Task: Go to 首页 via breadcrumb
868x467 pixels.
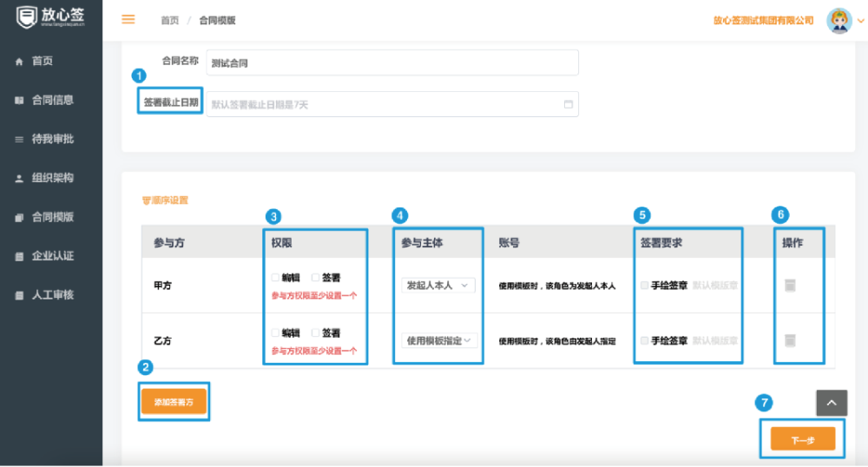Action: (x=170, y=21)
